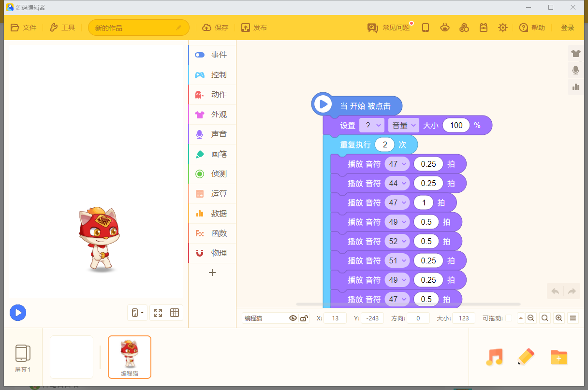Open the workspace list menu icon
This screenshot has height=390, width=588.
click(x=573, y=318)
